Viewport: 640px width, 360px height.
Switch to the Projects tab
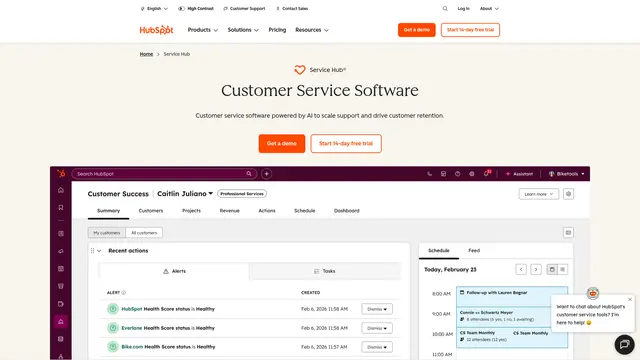click(191, 211)
